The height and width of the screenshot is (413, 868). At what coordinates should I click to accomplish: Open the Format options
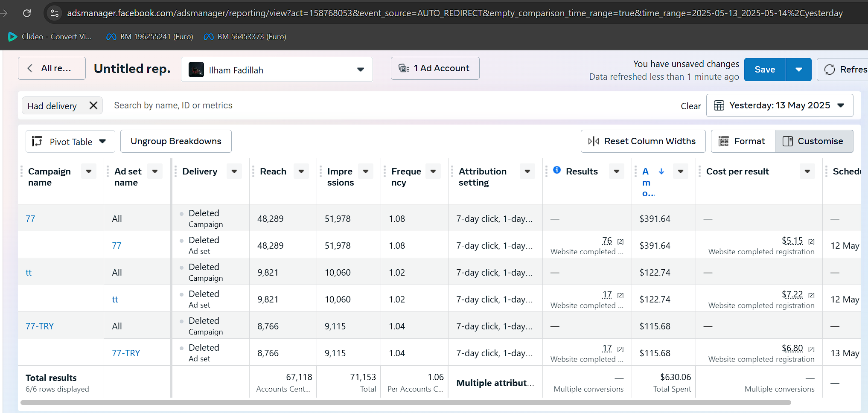pos(743,141)
